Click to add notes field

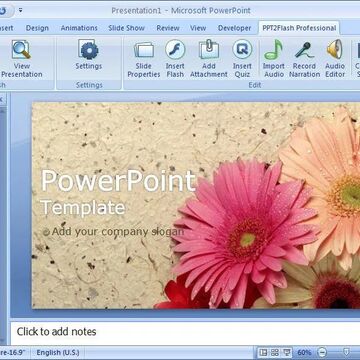[185, 332]
